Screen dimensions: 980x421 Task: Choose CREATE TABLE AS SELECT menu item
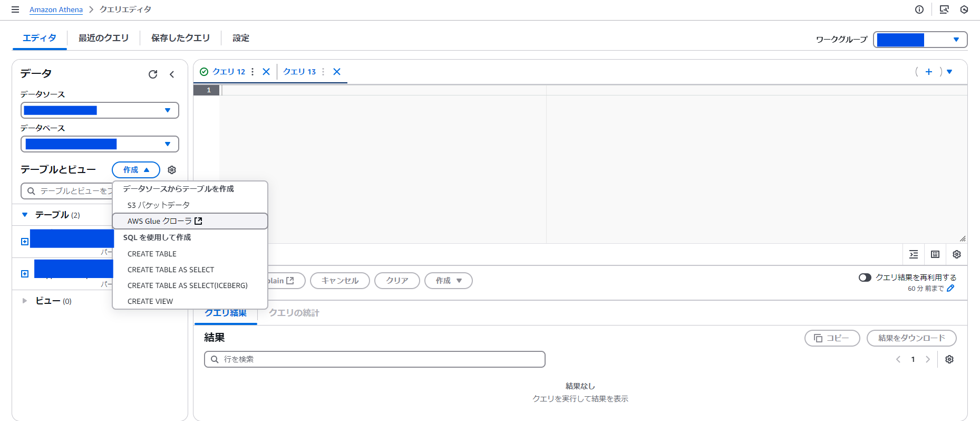tap(190, 270)
